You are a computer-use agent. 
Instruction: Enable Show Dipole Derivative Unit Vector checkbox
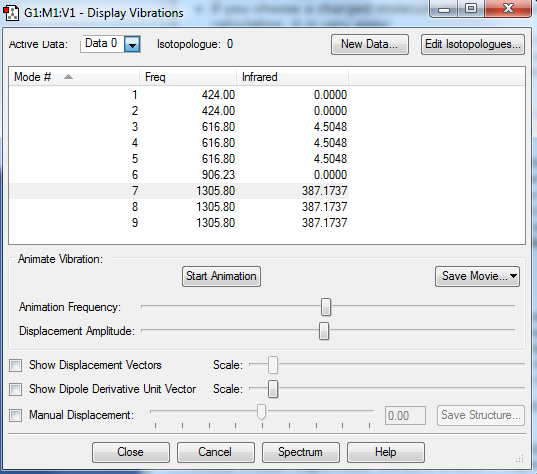pyautogui.click(x=16, y=389)
